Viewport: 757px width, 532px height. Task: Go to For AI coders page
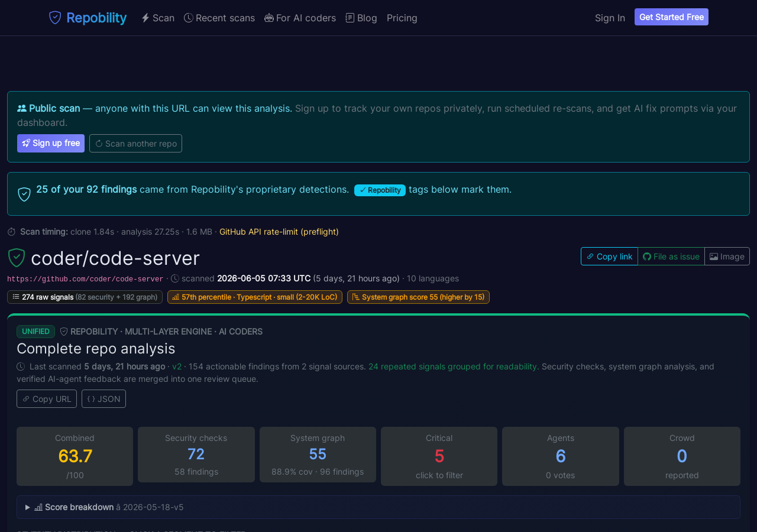[300, 18]
